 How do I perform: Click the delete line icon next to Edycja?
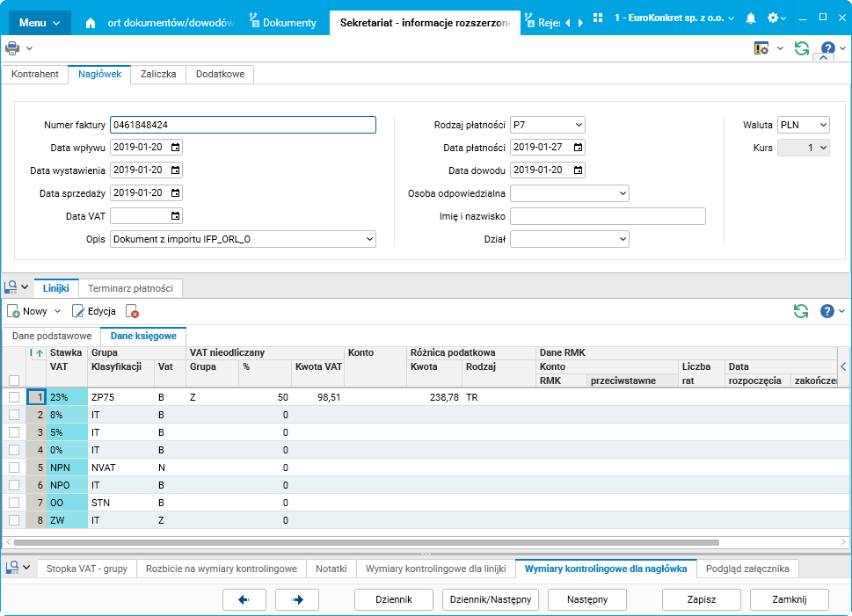pyautogui.click(x=133, y=311)
